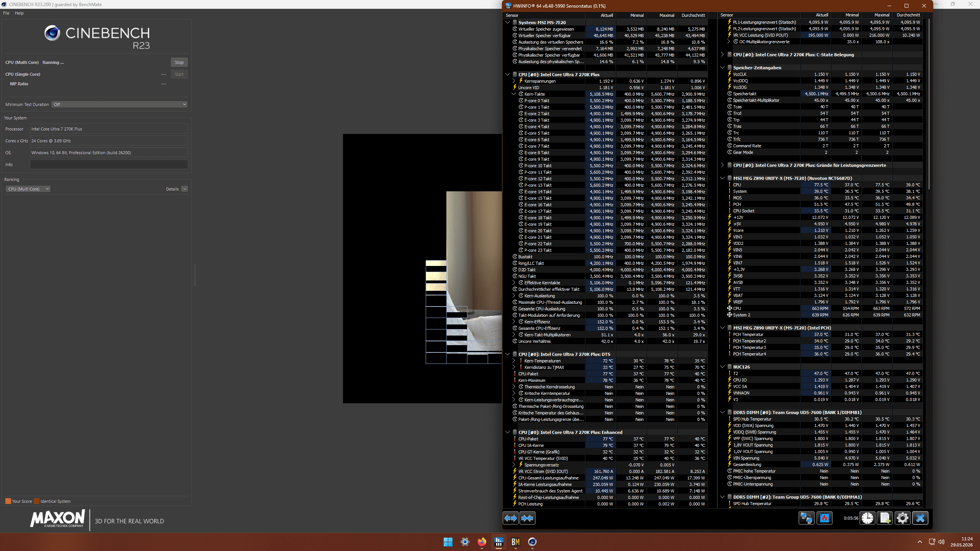Screen dimensions: 980x551
Task: Open the network icon in the tray
Action: (932, 542)
